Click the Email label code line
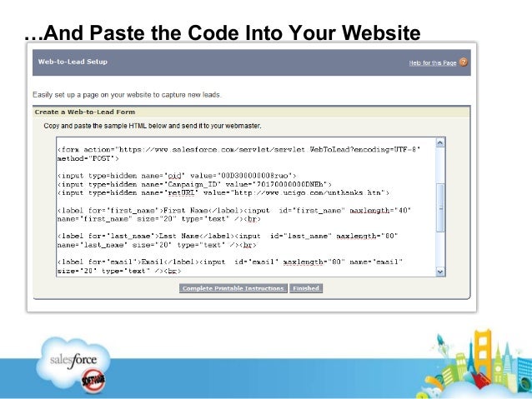The image size is (532, 399). pyautogui.click(x=229, y=262)
